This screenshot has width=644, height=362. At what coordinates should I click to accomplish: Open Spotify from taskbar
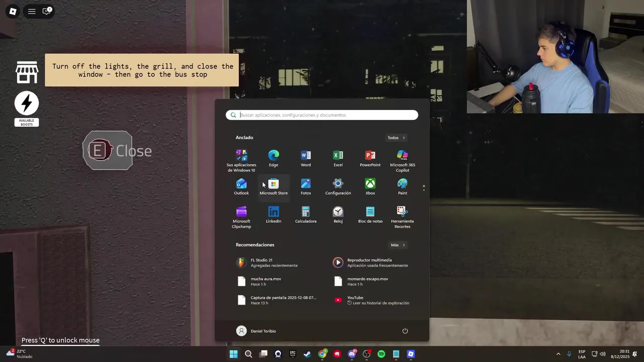point(381,354)
